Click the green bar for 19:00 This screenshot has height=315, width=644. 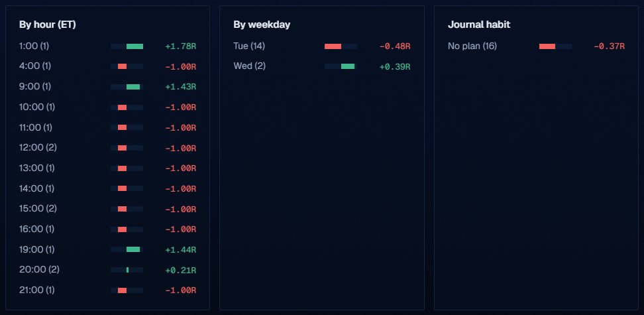coord(133,249)
